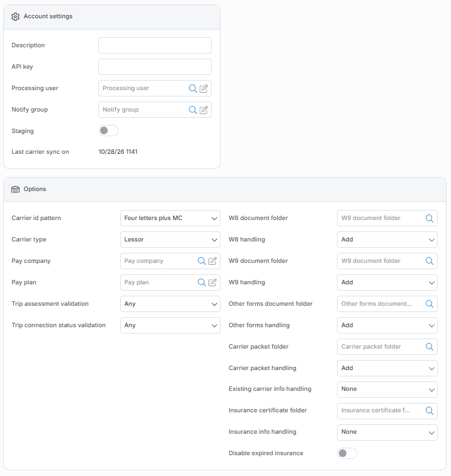Click the Processing user search icon

[x=193, y=88]
